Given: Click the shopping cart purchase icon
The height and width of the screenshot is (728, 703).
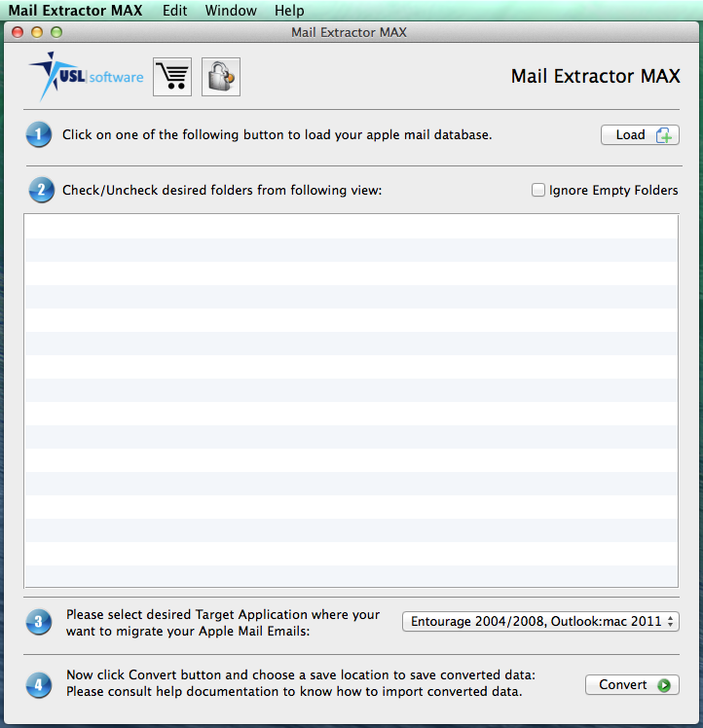Looking at the screenshot, I should tap(172, 77).
